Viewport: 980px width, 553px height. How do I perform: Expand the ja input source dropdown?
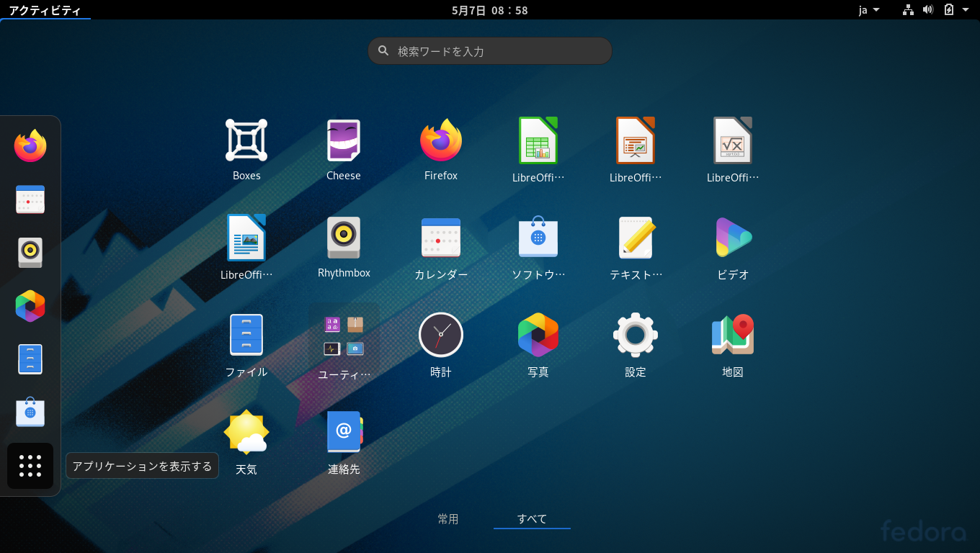(869, 10)
